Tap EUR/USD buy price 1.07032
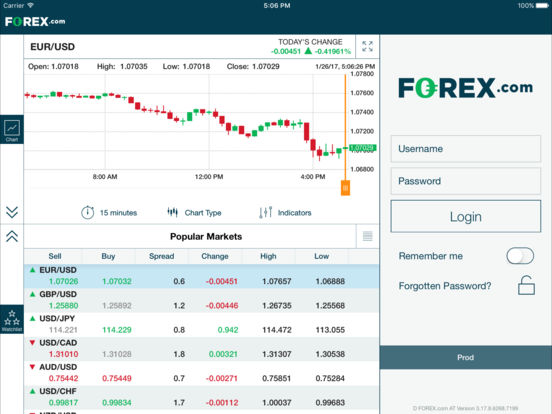Image resolution: width=552 pixels, height=414 pixels. [x=117, y=281]
